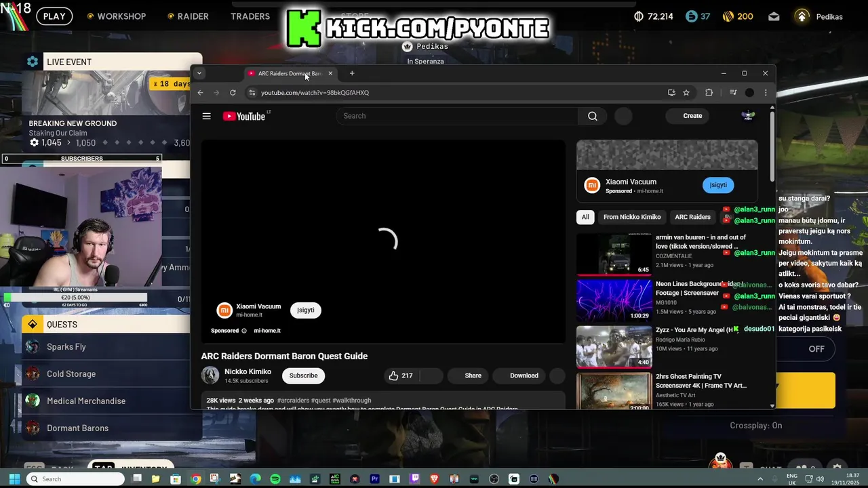Open Neon Lines Background video thumbnail
The image size is (868, 488).
click(614, 300)
